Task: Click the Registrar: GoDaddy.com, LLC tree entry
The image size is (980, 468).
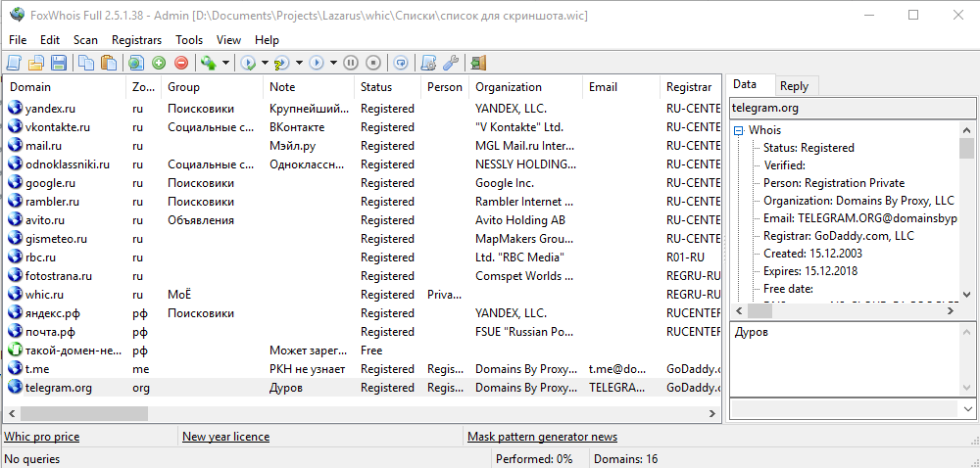Action: pyautogui.click(x=838, y=236)
